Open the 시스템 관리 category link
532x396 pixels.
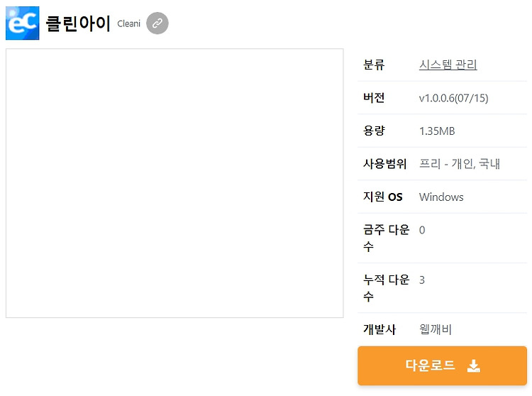[448, 65]
